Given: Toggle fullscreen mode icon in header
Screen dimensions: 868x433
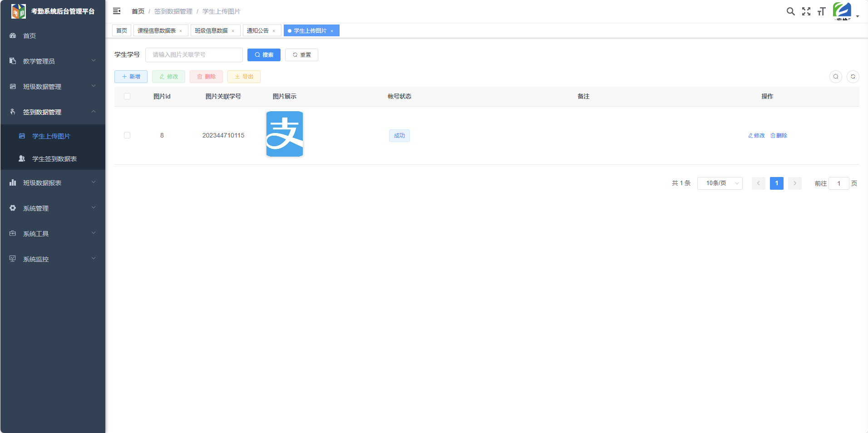Looking at the screenshot, I should [x=806, y=11].
